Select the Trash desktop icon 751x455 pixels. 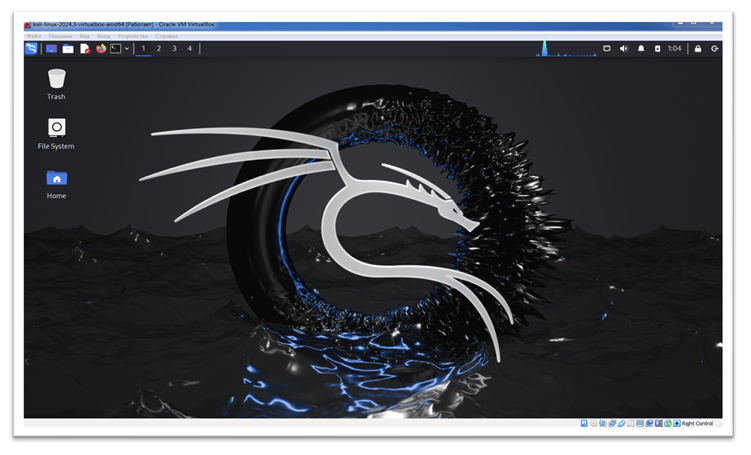[56, 84]
